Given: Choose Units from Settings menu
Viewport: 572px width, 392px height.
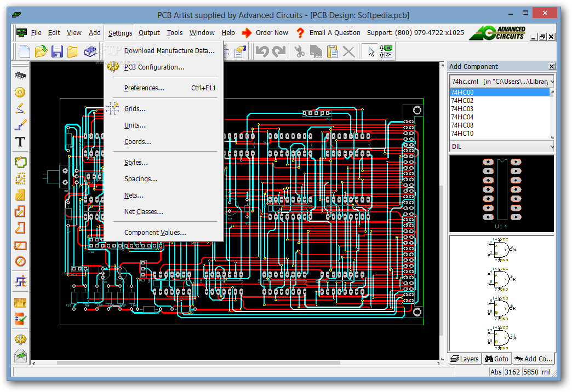Looking at the screenshot, I should 164,125.
